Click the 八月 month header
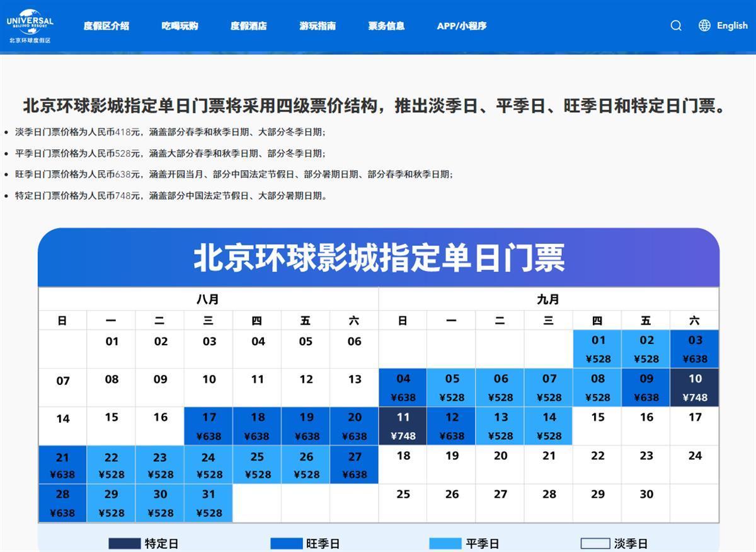 click(x=208, y=299)
